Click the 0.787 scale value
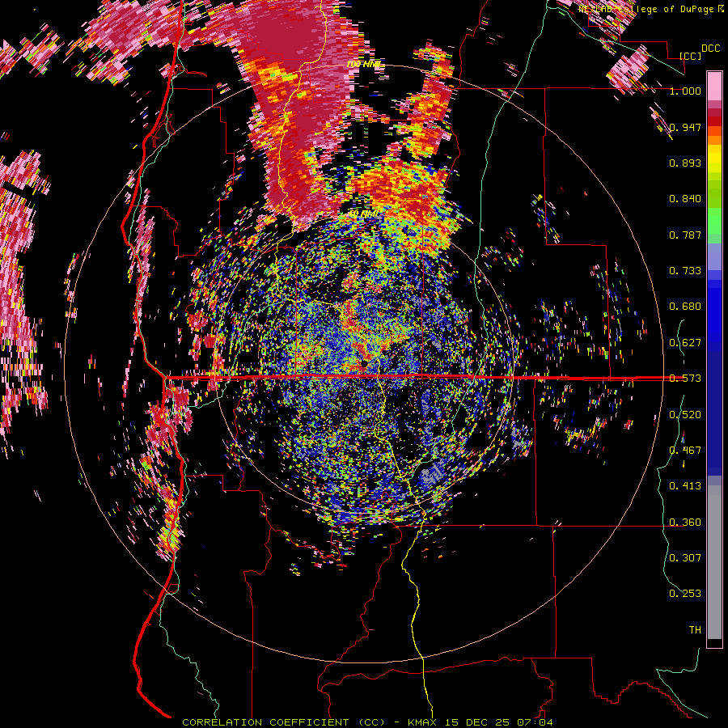Screen dimensions: 728x728 tap(685, 235)
